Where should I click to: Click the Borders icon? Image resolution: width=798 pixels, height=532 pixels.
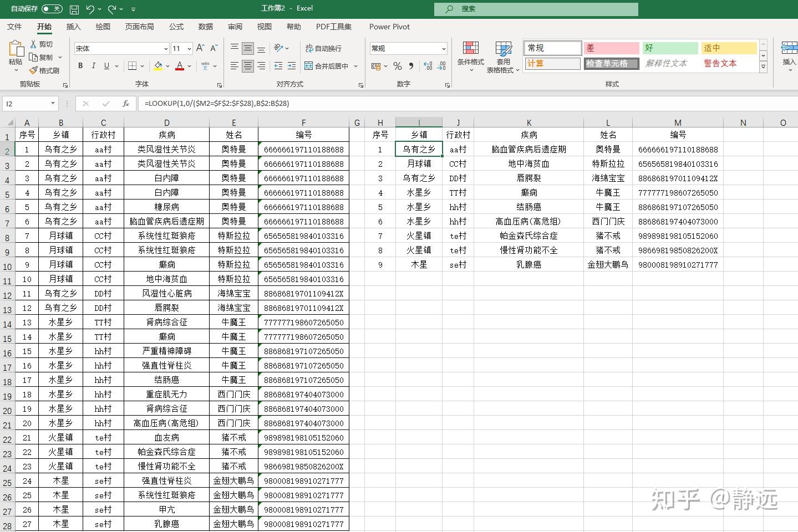coord(132,66)
